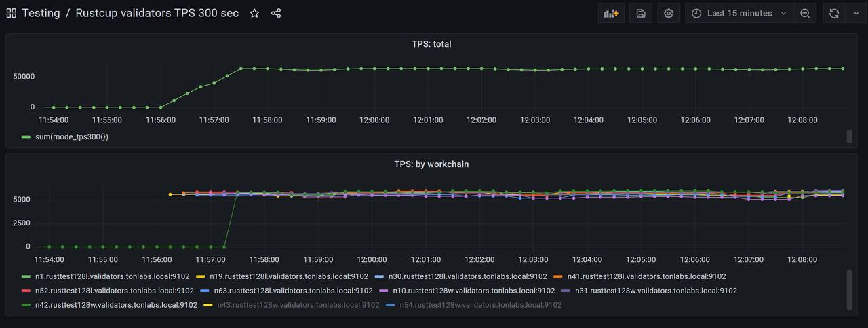Click the Add panel icon
The image size is (868, 328).
612,13
